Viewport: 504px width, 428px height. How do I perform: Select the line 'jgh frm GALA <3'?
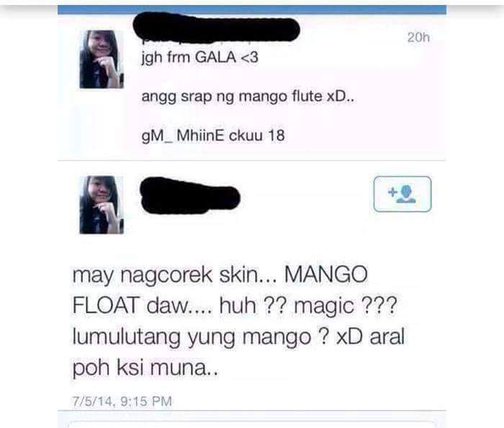pos(199,58)
